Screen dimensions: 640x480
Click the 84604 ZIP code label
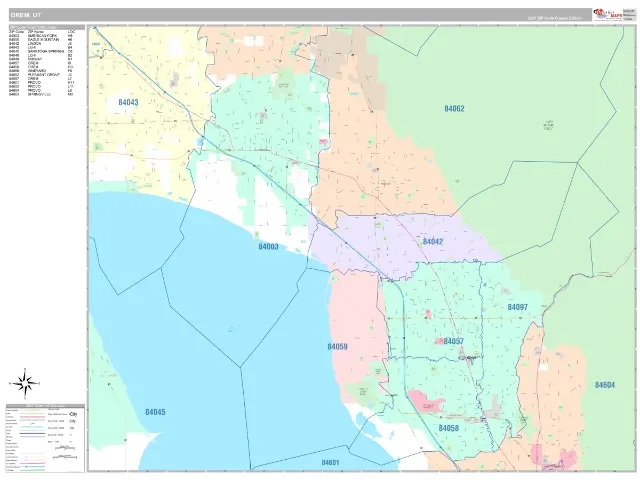pyautogui.click(x=605, y=385)
